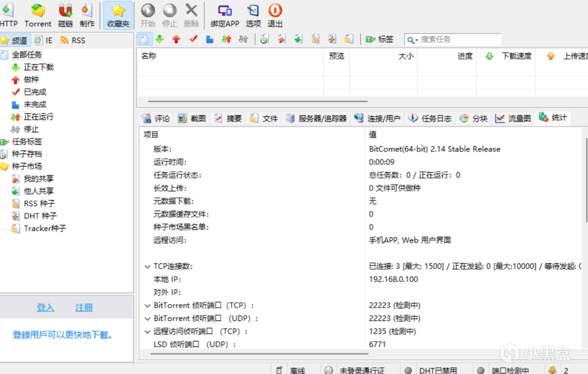This screenshot has width=588, height=374.
Task: Click Tracker torrents icon in filter toolbar
Action: (x=350, y=39)
